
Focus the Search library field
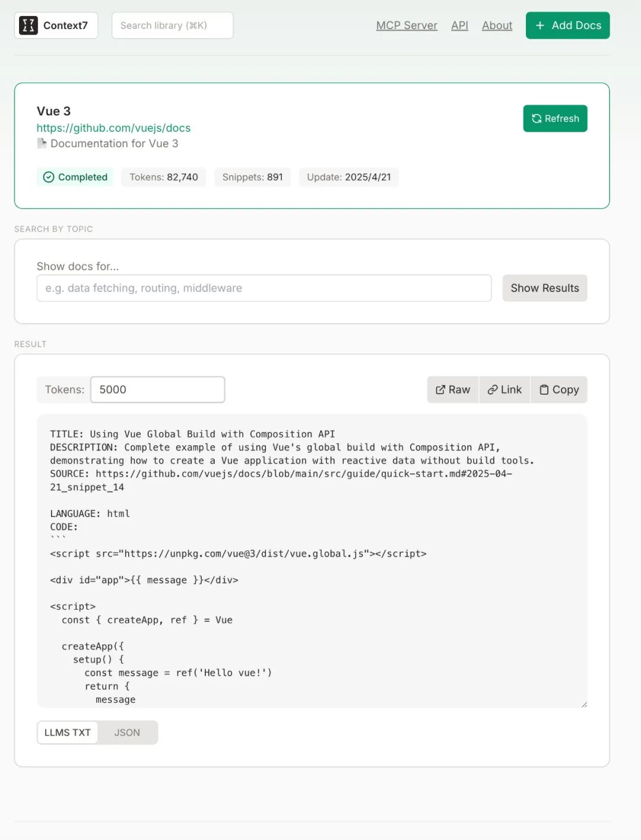pos(172,26)
